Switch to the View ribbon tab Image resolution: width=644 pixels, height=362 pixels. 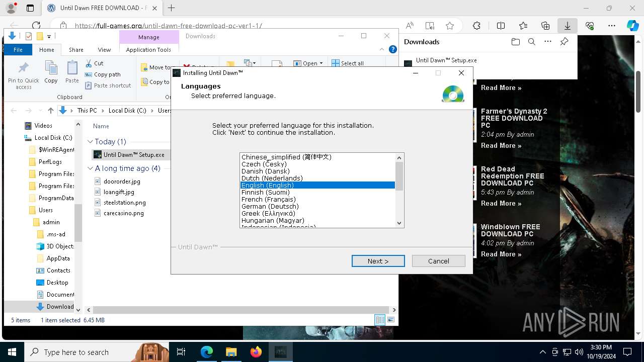tap(104, 50)
